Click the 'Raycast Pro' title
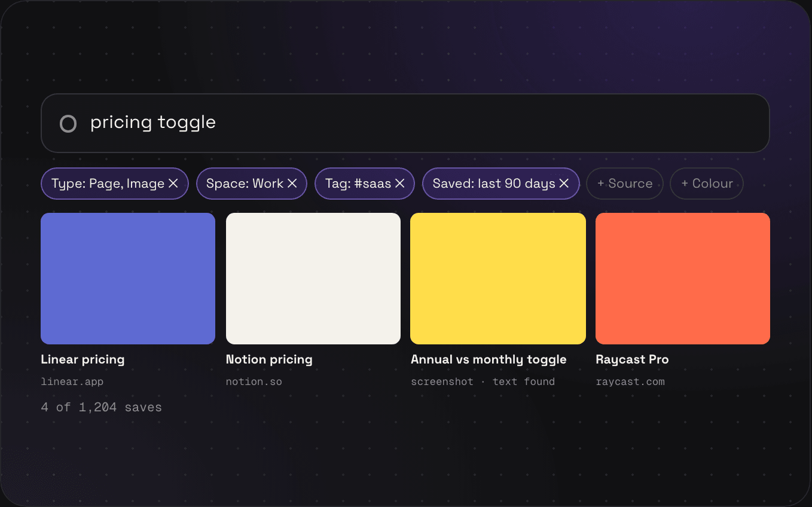812x507 pixels. click(x=632, y=359)
